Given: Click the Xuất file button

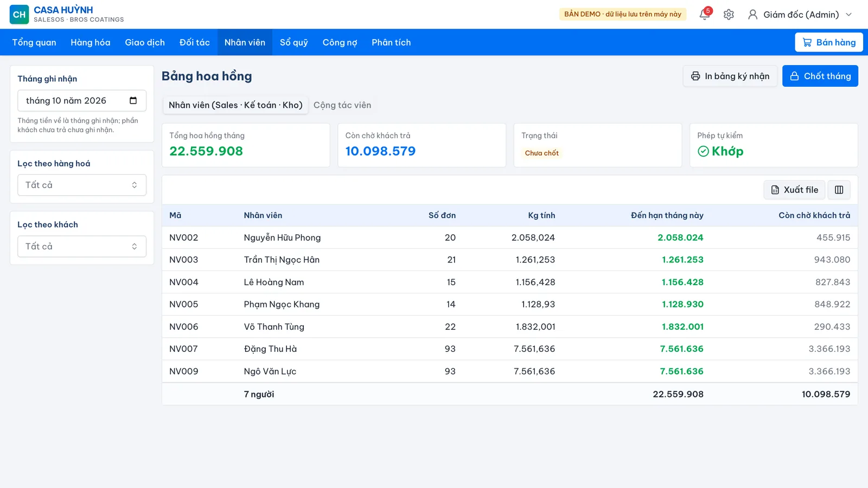Looking at the screenshot, I should [x=794, y=190].
